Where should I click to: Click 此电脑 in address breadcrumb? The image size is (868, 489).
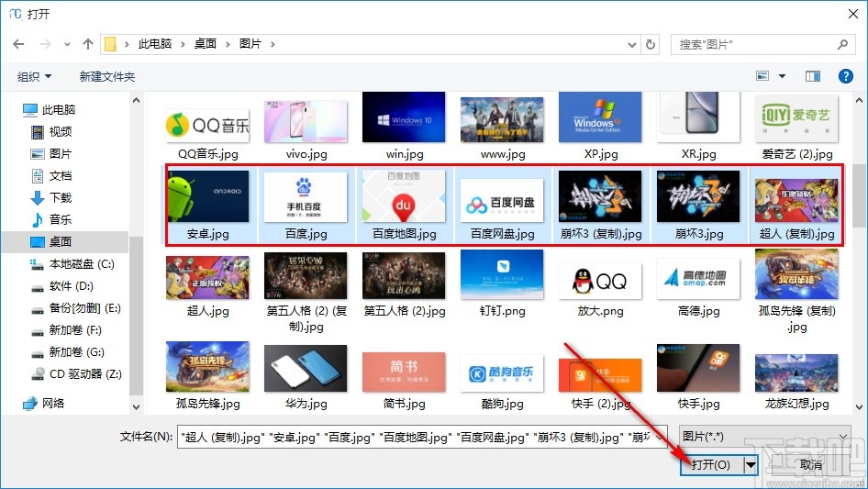pyautogui.click(x=154, y=44)
